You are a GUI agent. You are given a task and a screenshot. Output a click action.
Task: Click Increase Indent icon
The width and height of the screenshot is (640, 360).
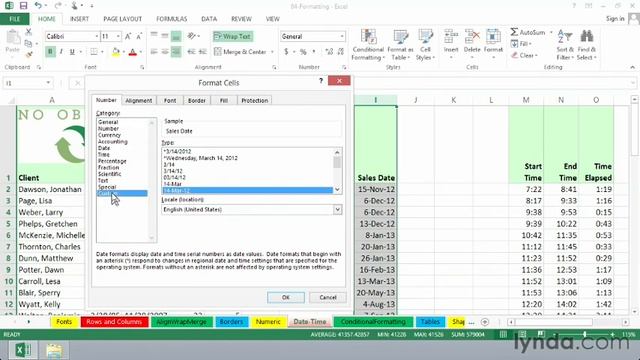coord(202,52)
